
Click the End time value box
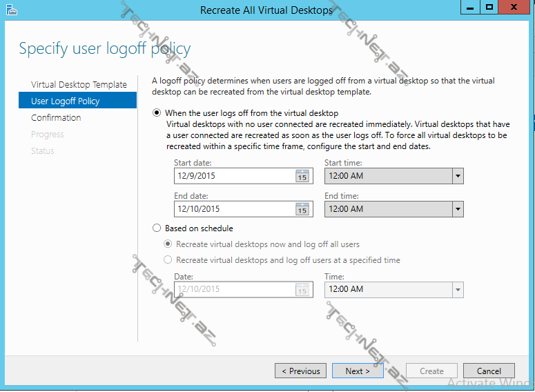click(x=387, y=209)
